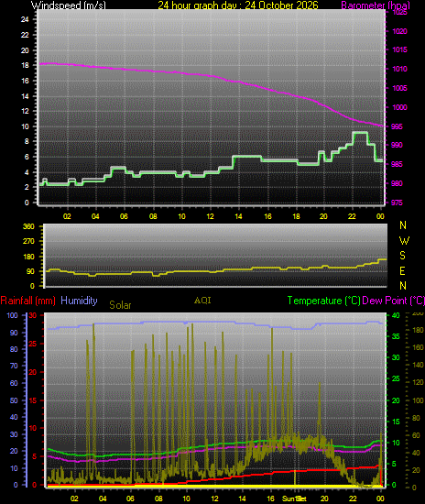Click the W compass direction label
425x504 pixels.
point(404,240)
